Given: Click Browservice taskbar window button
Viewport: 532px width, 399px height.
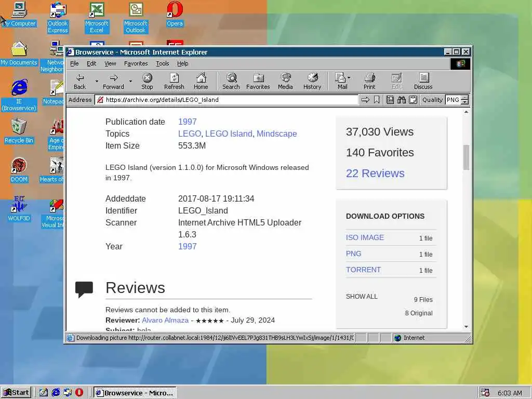Looking at the screenshot, I should pos(135,393).
